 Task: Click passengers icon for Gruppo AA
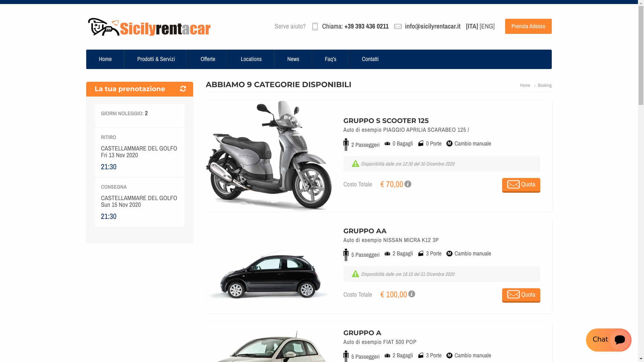coord(346,255)
